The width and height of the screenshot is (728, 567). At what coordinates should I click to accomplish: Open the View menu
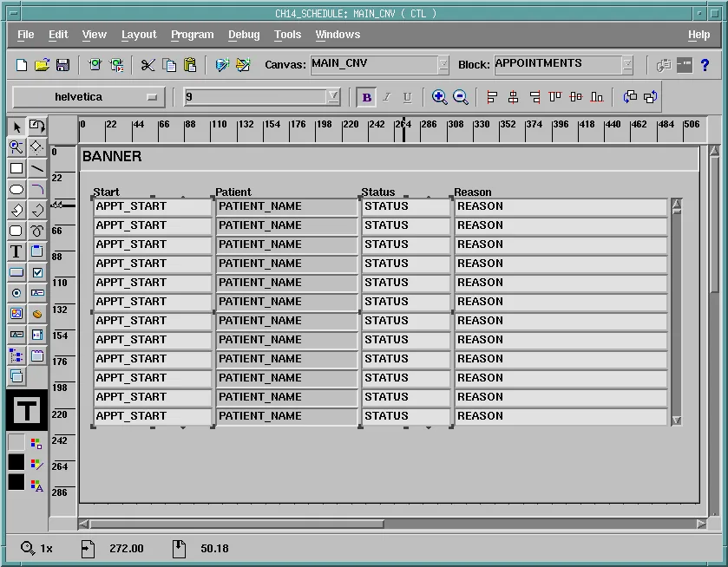coord(95,35)
